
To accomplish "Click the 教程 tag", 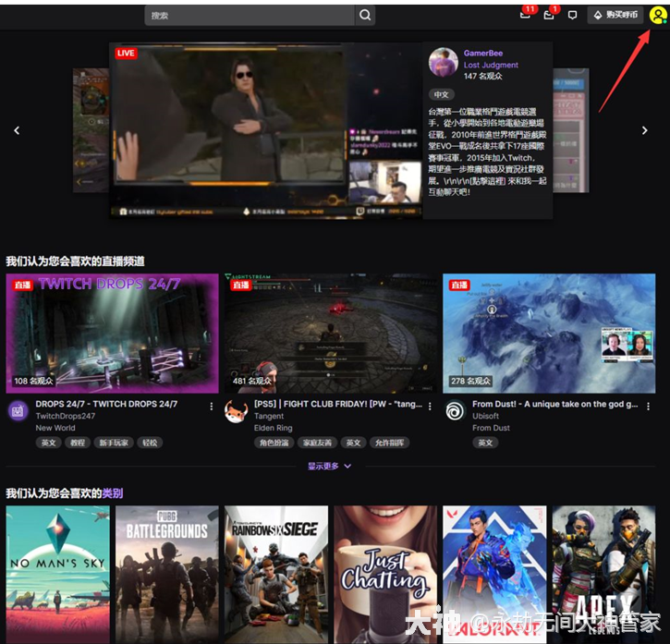I will 78,443.
